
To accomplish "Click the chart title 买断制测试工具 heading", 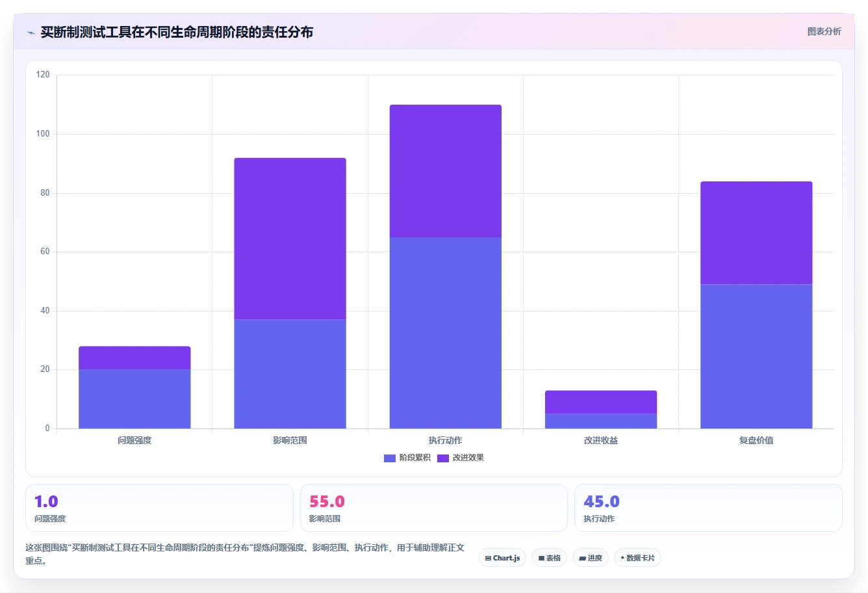I will click(x=177, y=32).
